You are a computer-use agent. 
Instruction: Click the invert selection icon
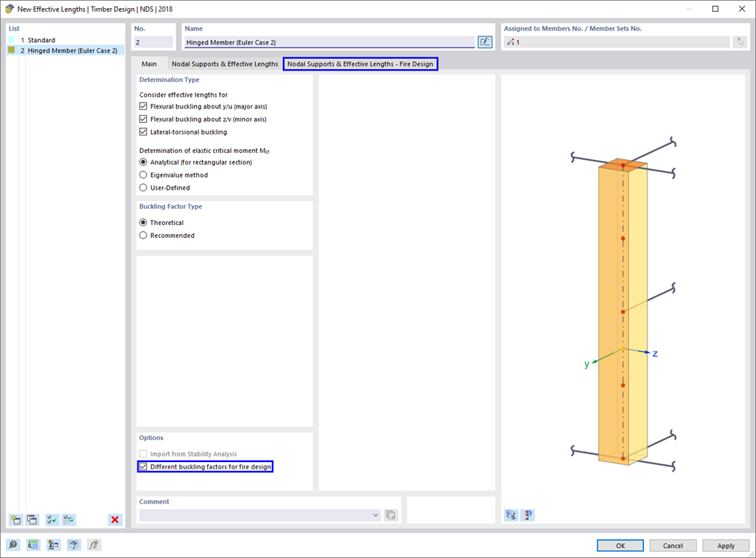coord(69,520)
